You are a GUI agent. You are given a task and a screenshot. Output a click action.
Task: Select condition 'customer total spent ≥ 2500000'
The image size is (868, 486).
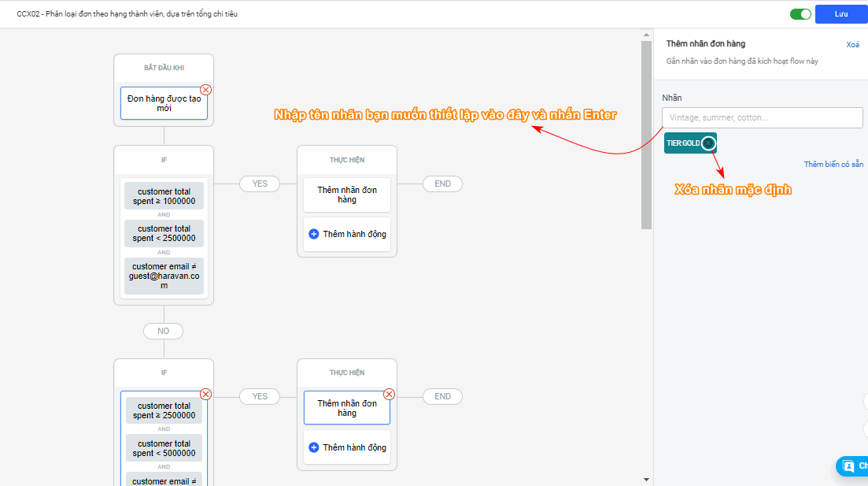point(164,410)
